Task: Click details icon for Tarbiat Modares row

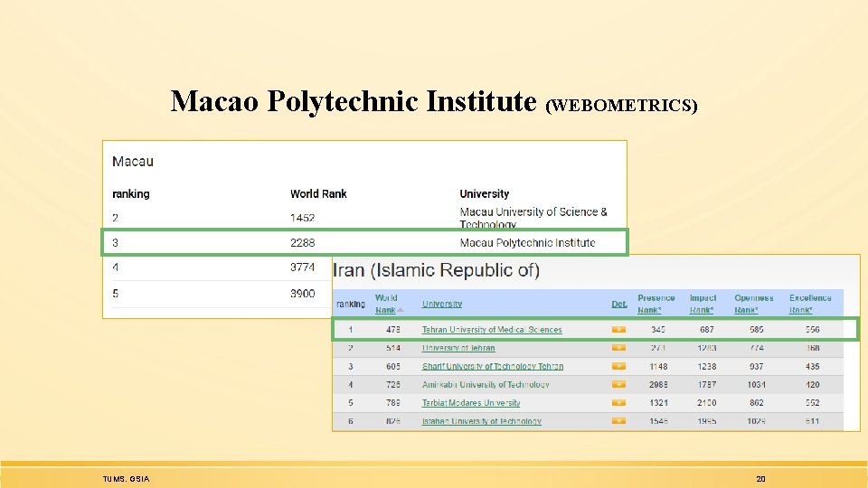Action: 618,402
